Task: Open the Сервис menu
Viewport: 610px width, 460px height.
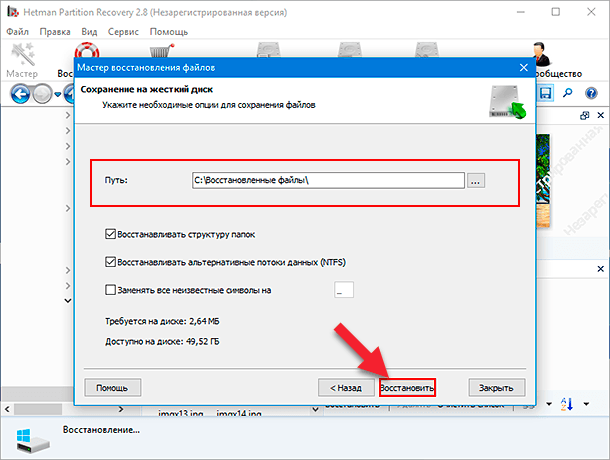Action: 123,32
